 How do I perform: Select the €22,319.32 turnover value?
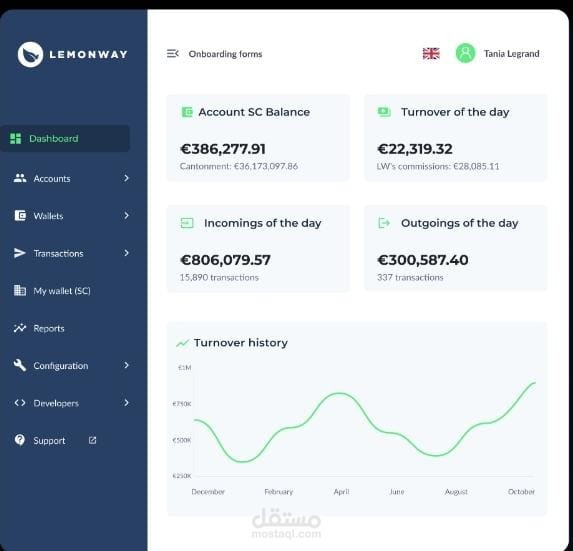pyautogui.click(x=415, y=149)
